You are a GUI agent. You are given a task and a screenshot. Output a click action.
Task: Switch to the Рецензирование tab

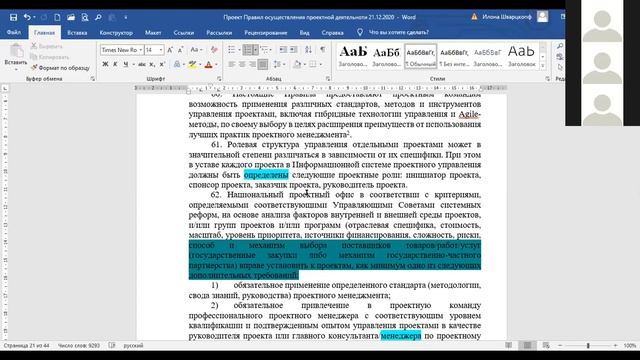266,32
